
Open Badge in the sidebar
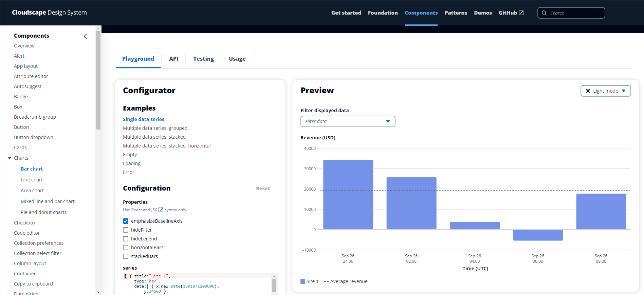(21, 97)
